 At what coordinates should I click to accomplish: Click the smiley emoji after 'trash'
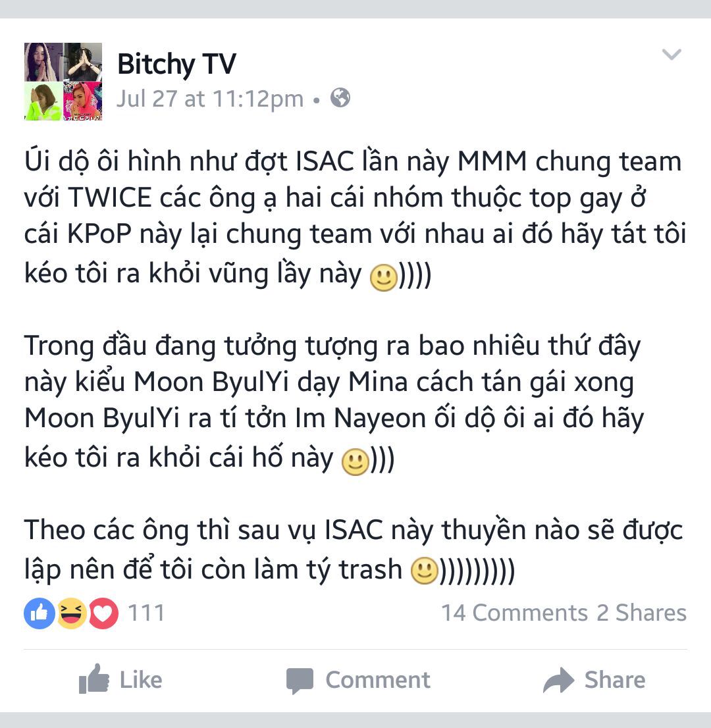pos(425,571)
